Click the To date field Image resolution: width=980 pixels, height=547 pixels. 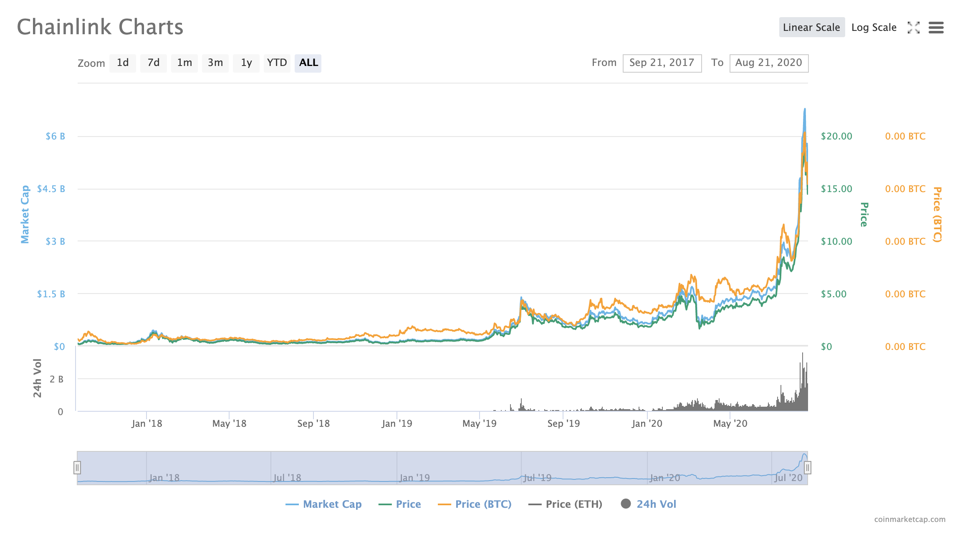769,63
